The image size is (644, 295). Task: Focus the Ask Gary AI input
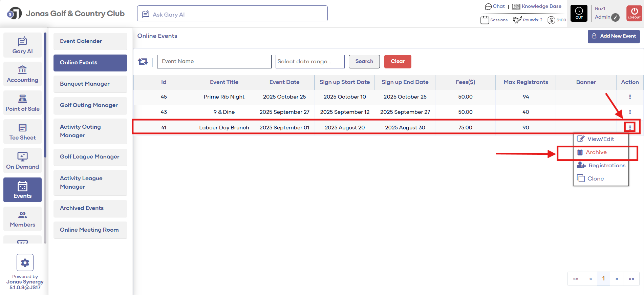pos(232,14)
